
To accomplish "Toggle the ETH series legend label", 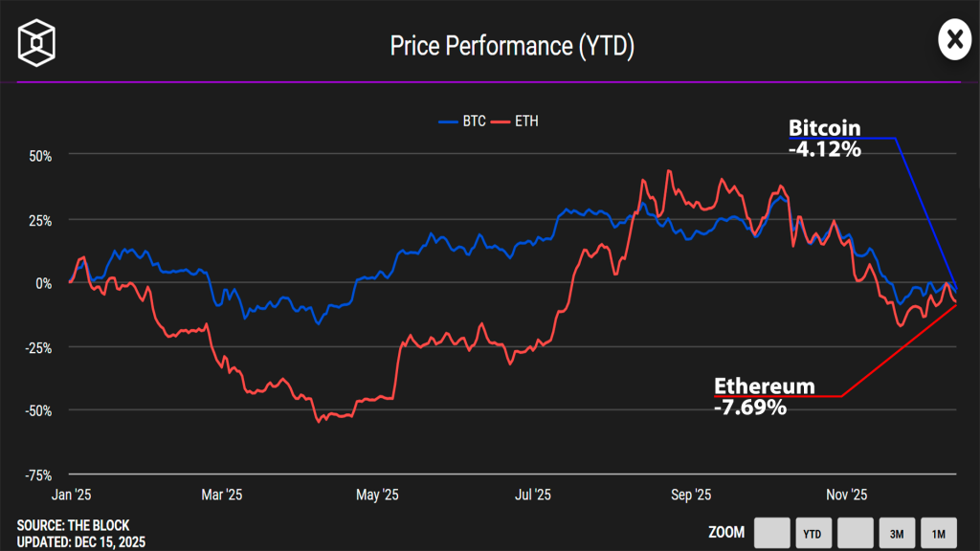I will click(x=526, y=121).
